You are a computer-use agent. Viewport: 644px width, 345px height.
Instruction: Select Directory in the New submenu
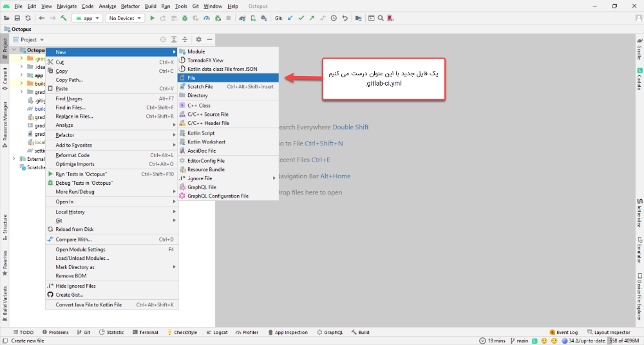pyautogui.click(x=229, y=95)
